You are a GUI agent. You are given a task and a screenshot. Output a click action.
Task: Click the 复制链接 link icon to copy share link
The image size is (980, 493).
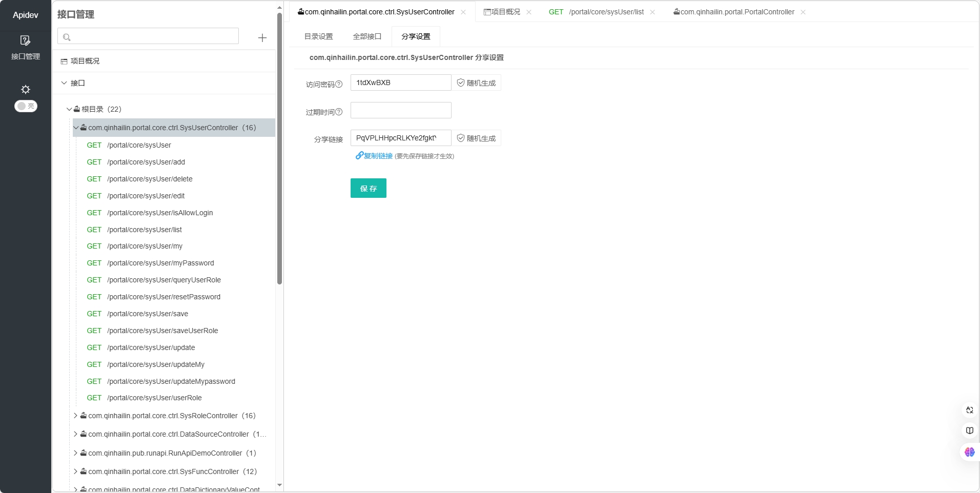[359, 156]
